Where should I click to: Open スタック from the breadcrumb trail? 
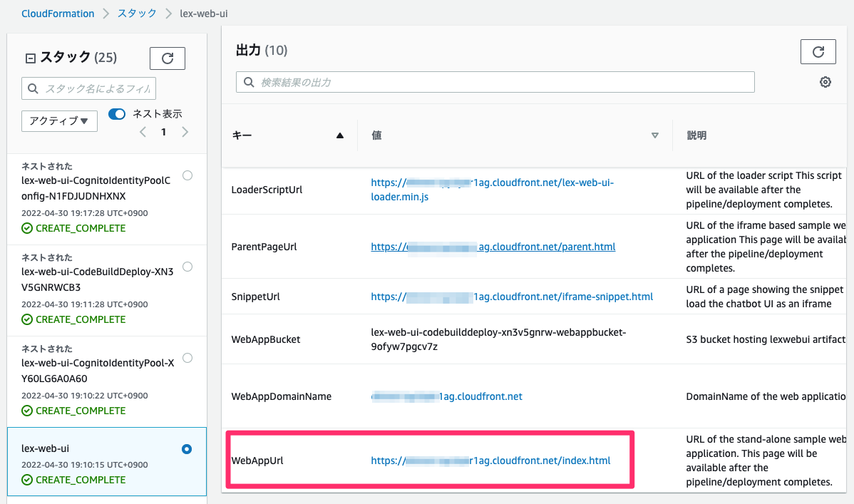click(137, 13)
